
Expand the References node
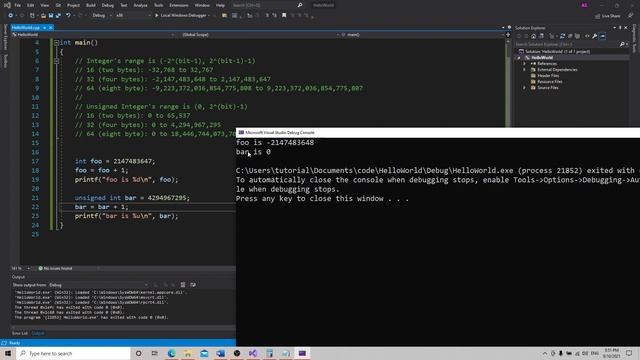pyautogui.click(x=525, y=64)
